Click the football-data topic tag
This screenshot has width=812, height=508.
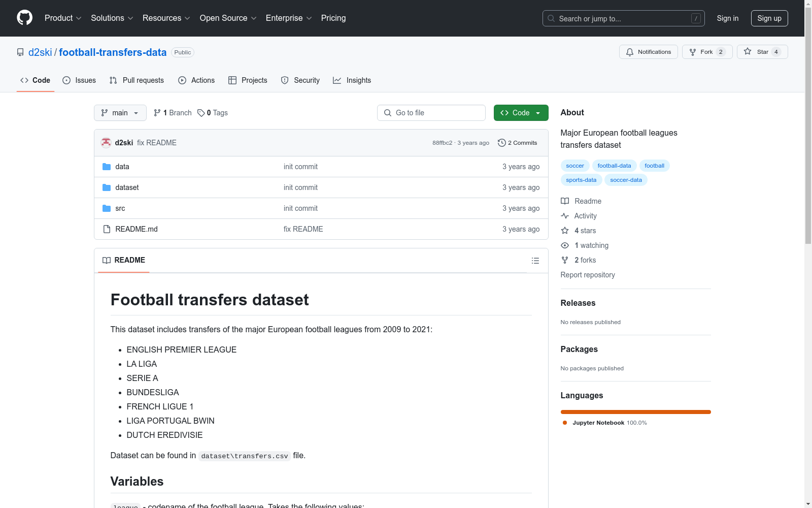pos(614,166)
